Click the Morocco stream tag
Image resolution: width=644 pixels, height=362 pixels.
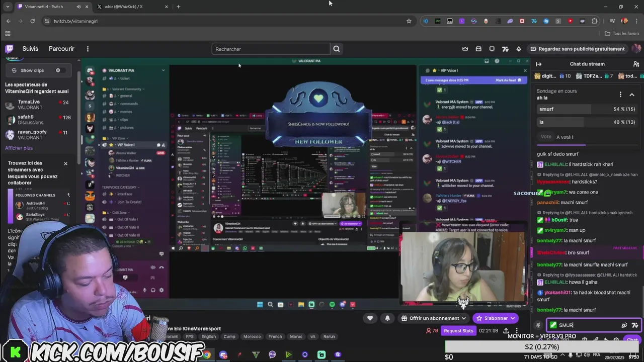tap(252, 336)
